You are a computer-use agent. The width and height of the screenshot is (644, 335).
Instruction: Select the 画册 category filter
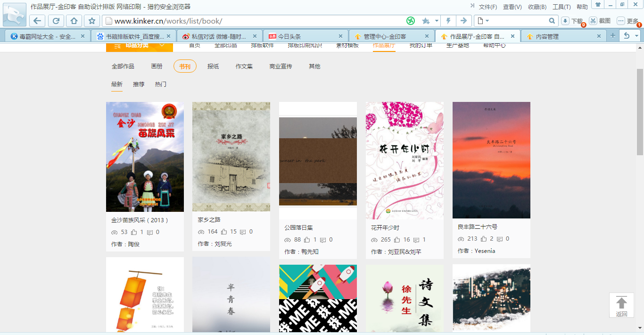tap(157, 67)
